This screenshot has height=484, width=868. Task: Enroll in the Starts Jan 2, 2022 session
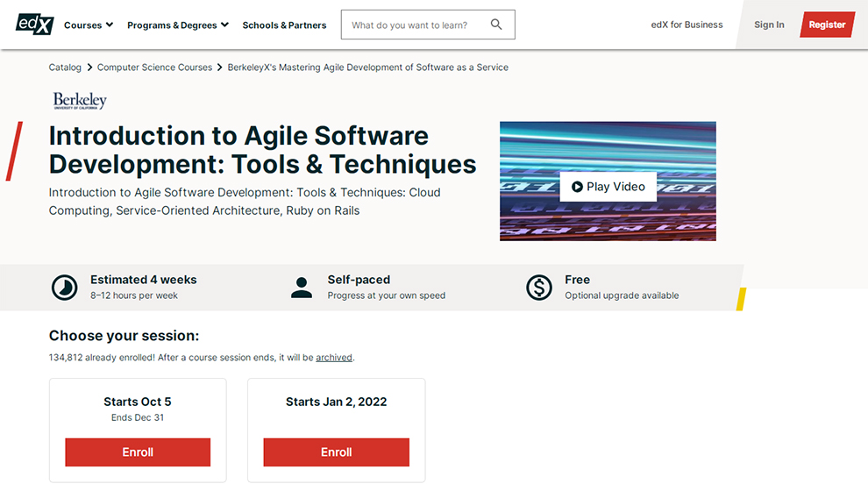pyautogui.click(x=336, y=452)
